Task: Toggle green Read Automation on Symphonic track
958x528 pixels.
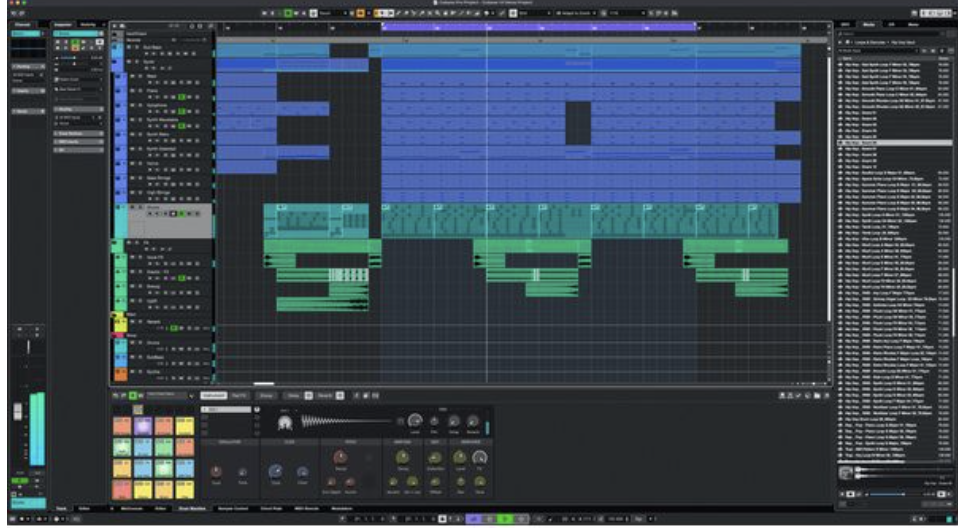Action: 181,111
